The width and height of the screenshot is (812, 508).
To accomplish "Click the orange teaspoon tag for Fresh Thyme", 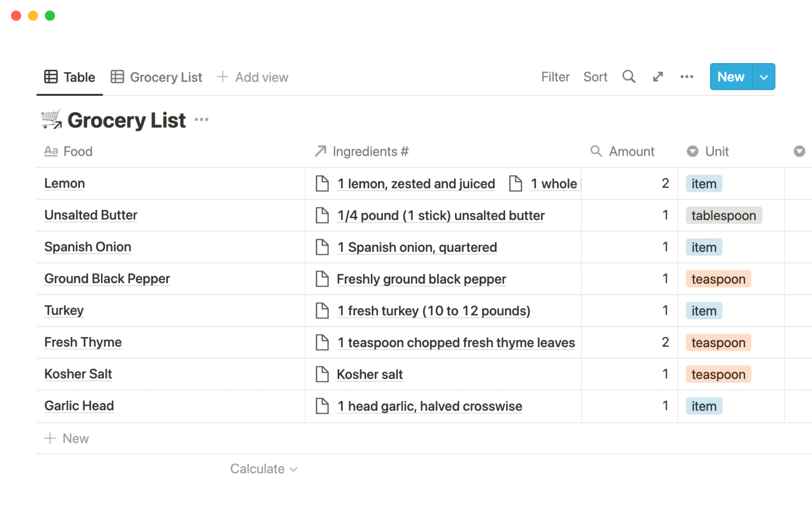I will pyautogui.click(x=718, y=342).
